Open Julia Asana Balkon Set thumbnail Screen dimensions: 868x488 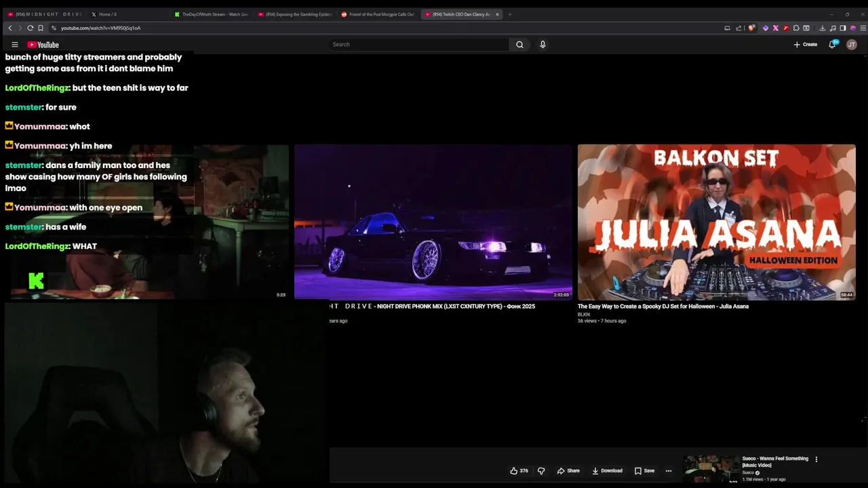717,222
